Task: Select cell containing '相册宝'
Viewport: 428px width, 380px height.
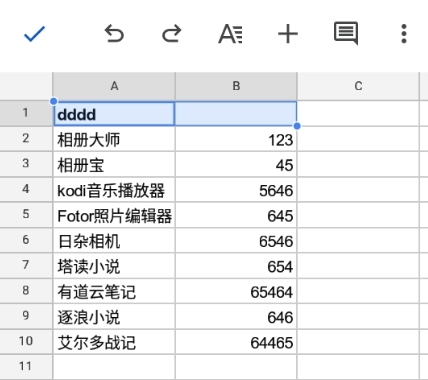Action: [114, 164]
